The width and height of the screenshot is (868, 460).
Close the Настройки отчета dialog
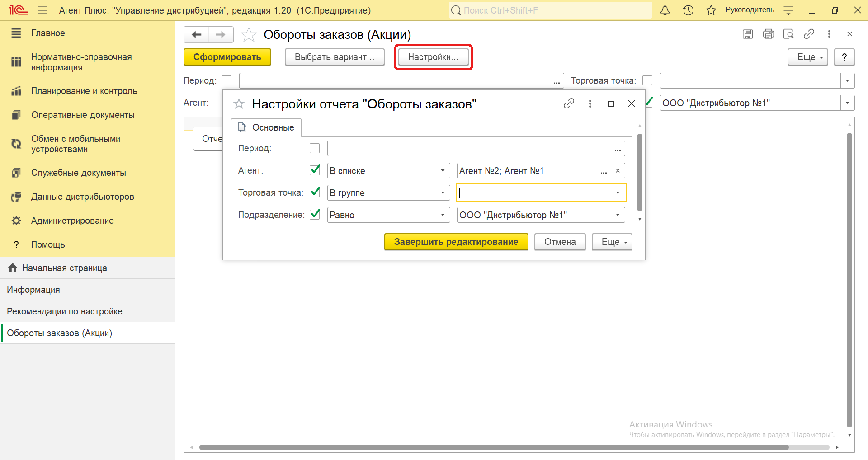pos(632,103)
